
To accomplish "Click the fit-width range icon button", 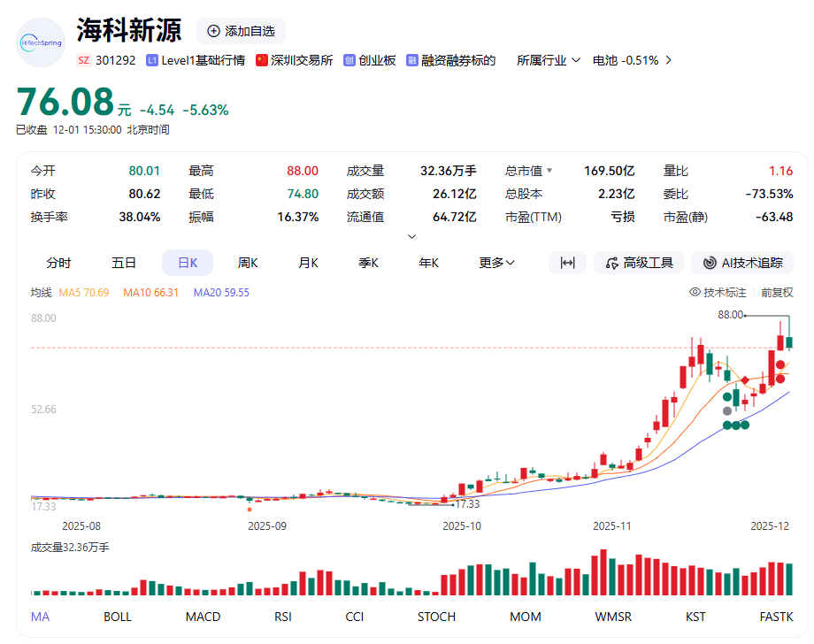I will [567, 263].
